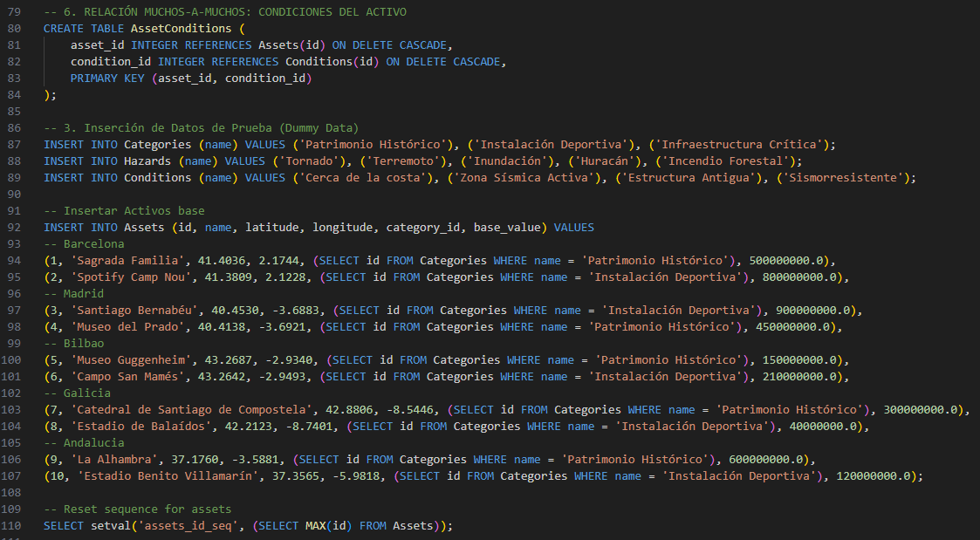Click 'Sismorresistente' string on line 89
Image resolution: width=980 pixels, height=540 pixels.
point(844,177)
